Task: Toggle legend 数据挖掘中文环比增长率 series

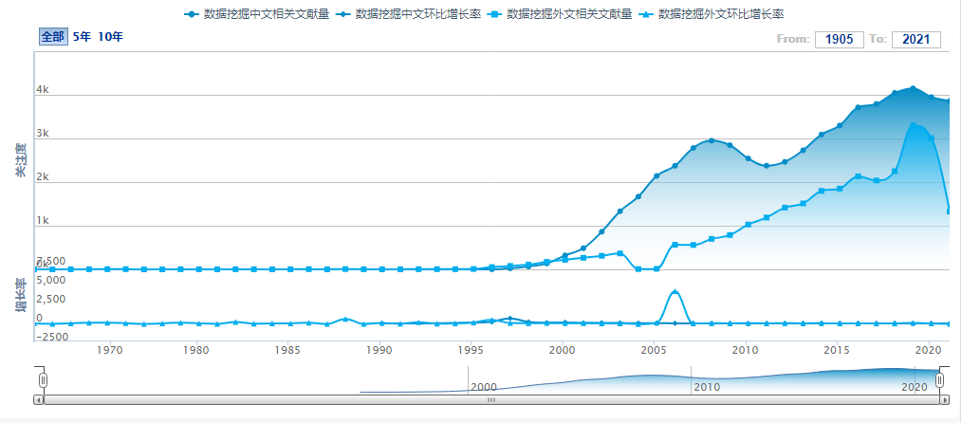Action: tap(408, 13)
